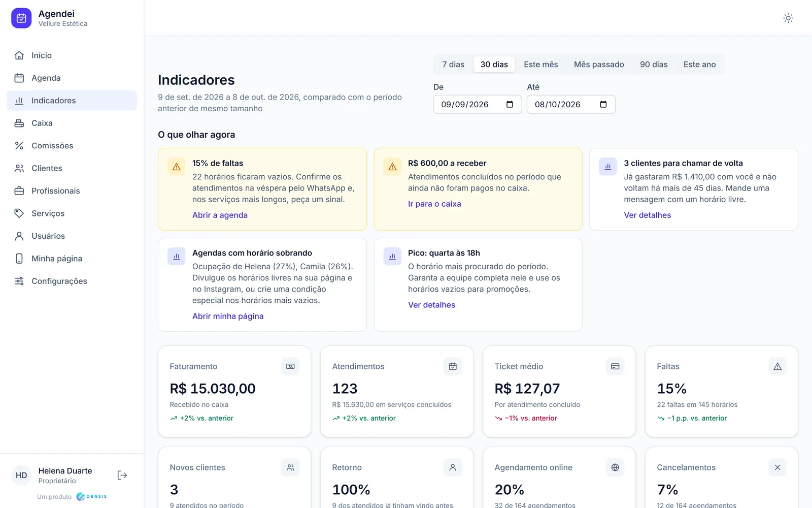Click chart icon on Agendas com horário sobrando card
Viewport: 812px width, 508px height.
(177, 257)
